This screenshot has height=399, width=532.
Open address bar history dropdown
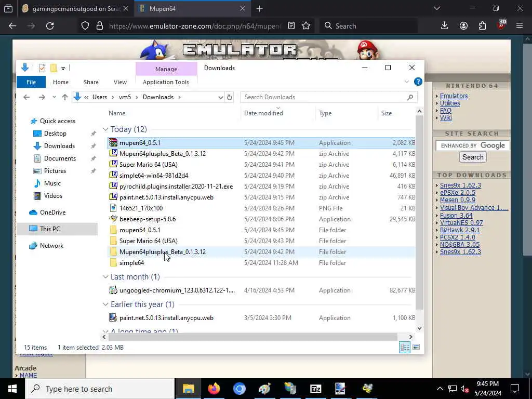click(x=220, y=97)
